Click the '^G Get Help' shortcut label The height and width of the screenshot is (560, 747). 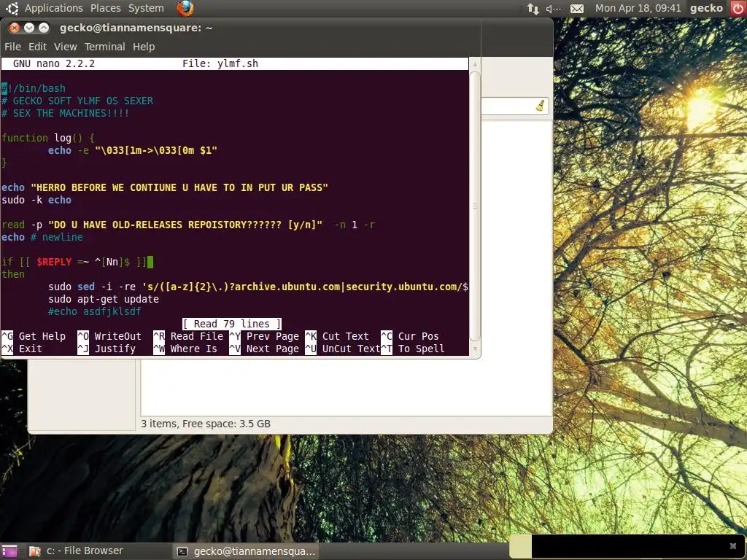point(34,335)
